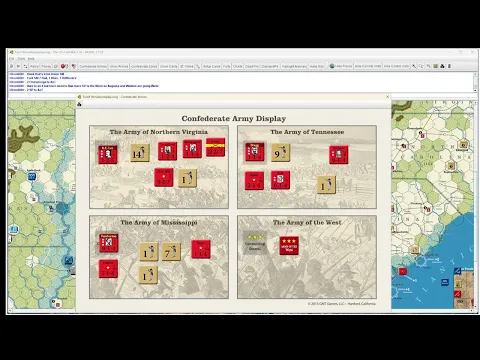Open the Union Cards window
This screenshot has width=480, height=360.
[x=169, y=66]
